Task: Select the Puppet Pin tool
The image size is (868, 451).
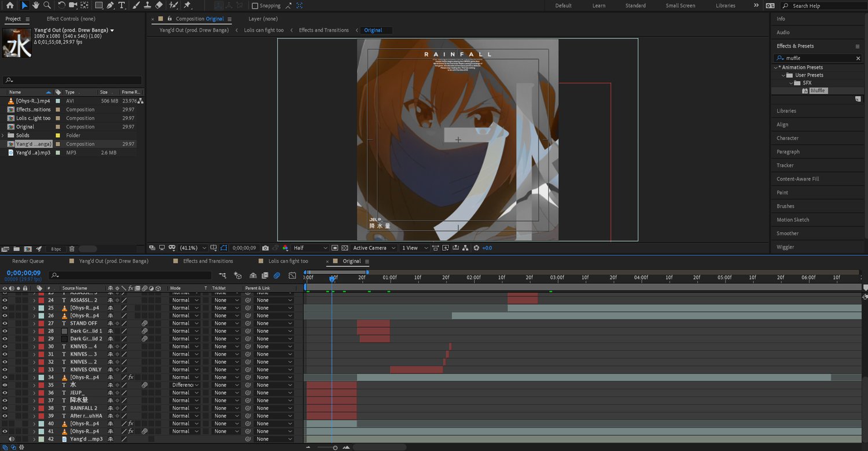Action: 187,5
